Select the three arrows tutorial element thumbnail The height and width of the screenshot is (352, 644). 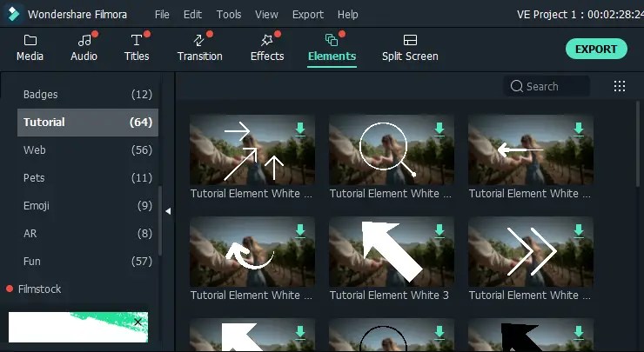[x=252, y=149]
